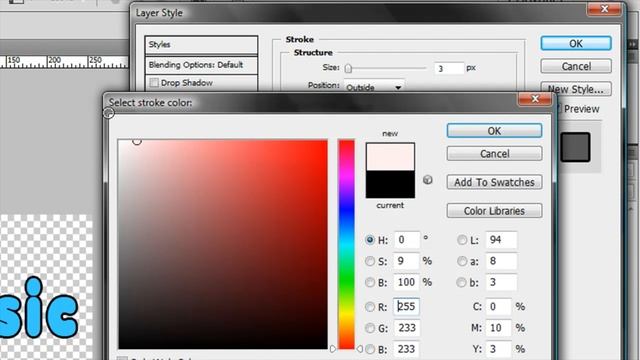Click the stroke Size field showing 3
The height and width of the screenshot is (360, 640).
[x=449, y=68]
